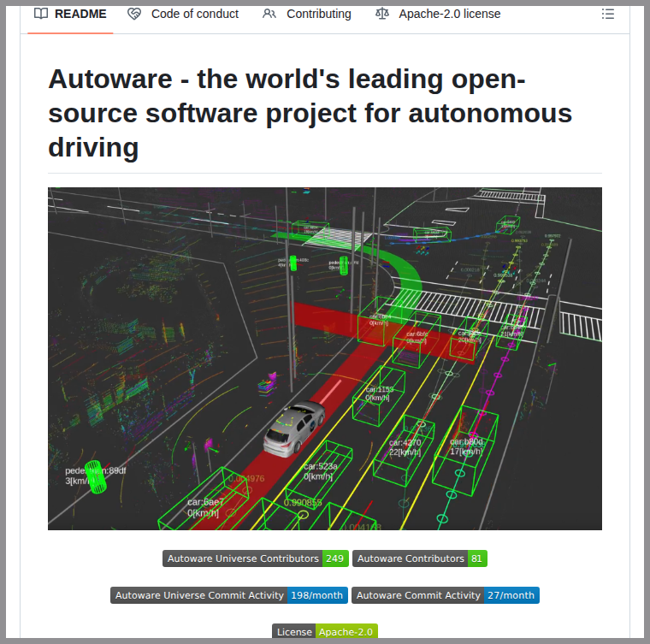Click the balance scale license icon
The width and height of the screenshot is (650, 644).
click(x=381, y=14)
